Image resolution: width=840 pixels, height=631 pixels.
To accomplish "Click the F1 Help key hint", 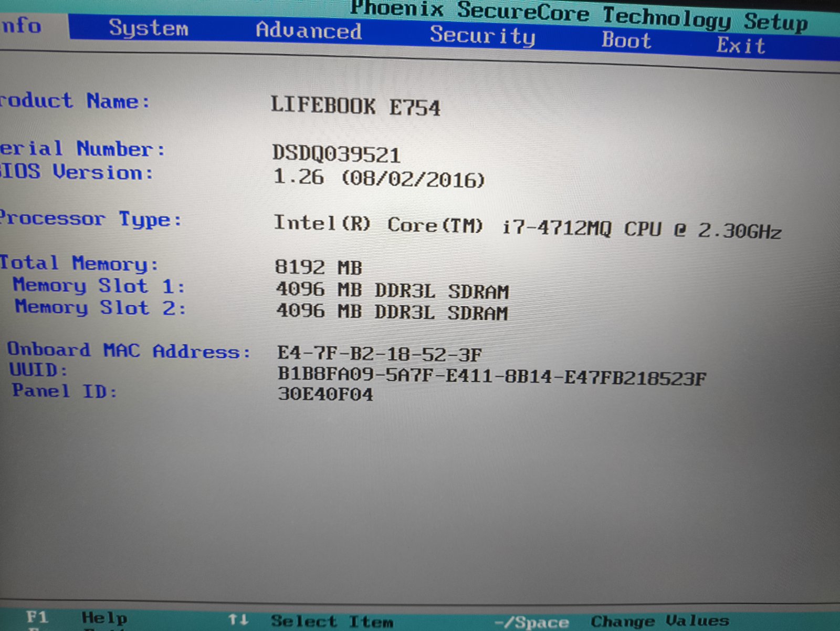I will (37, 617).
